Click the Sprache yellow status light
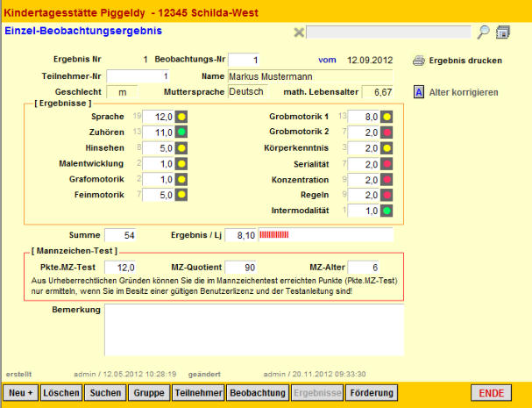Image resolution: width=532 pixels, height=408 pixels. point(181,117)
